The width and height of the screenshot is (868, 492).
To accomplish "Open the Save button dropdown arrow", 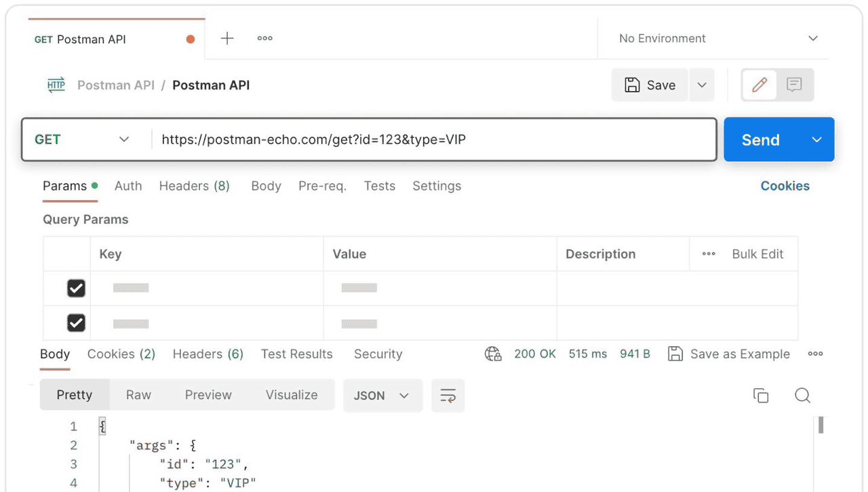I will tap(702, 85).
